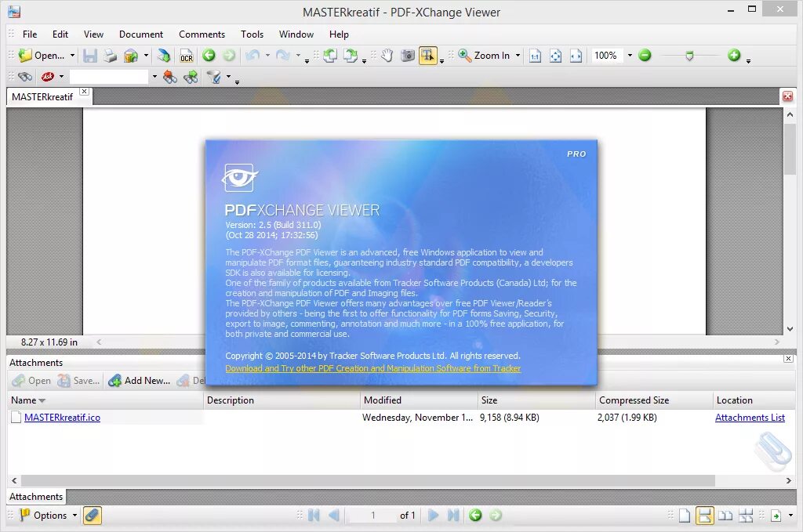Open the Help menu

pos(339,34)
